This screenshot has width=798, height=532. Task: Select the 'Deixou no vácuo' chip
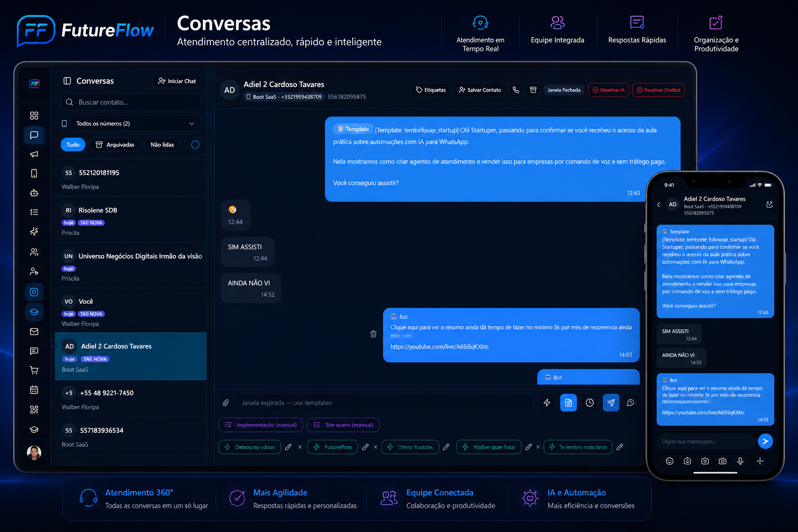pos(250,447)
